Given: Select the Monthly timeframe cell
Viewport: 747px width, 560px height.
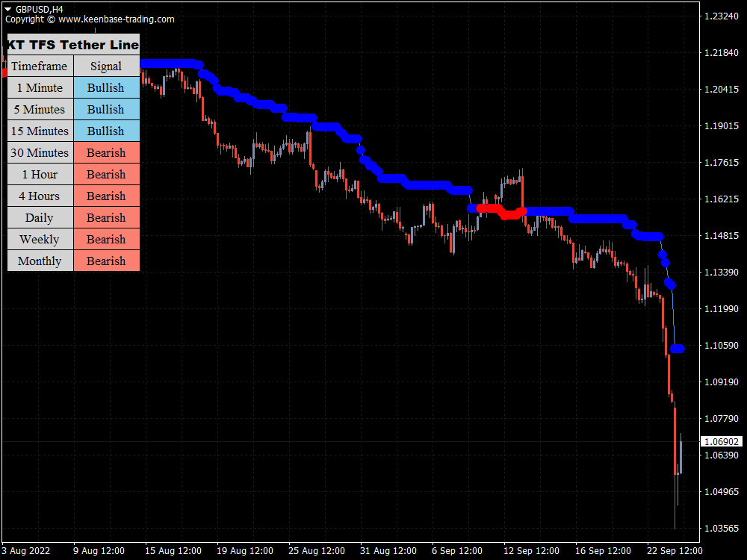Looking at the screenshot, I should pyautogui.click(x=40, y=261).
